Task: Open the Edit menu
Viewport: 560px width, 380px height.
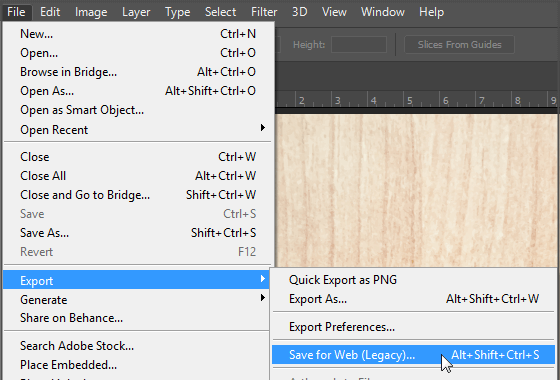Action: pos(50,12)
